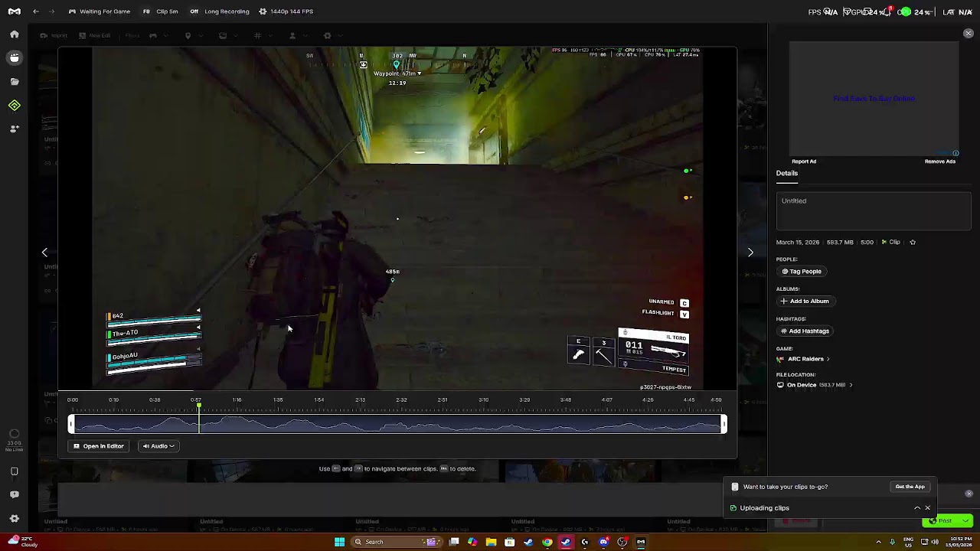The height and width of the screenshot is (551, 980).
Task: Click New Edit in background toolbar
Action: pos(95,35)
